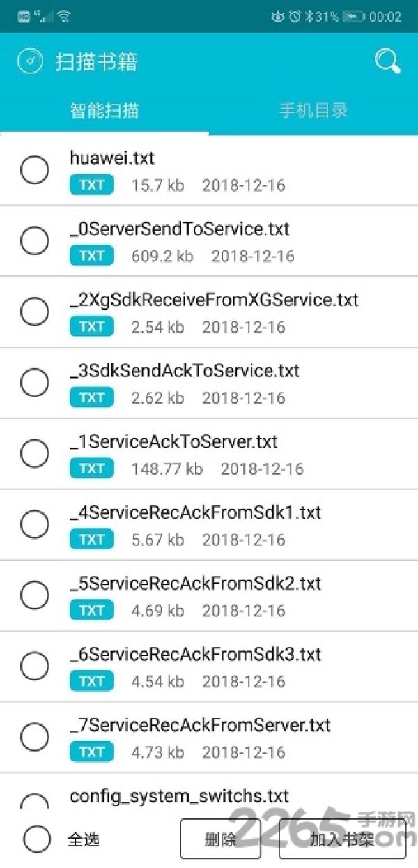Open the config_system_switchs.txt file entry
This screenshot has width=418, height=868.
[209, 795]
